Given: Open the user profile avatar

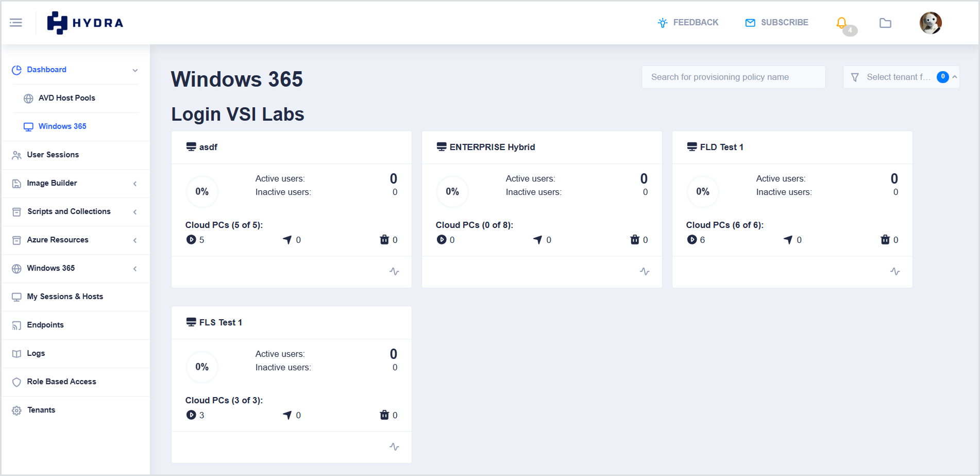Looking at the screenshot, I should pyautogui.click(x=931, y=23).
